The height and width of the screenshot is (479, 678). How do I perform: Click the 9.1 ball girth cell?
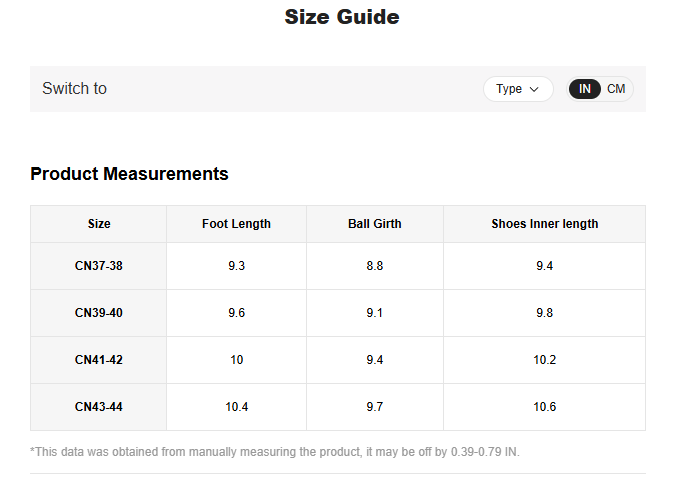pyautogui.click(x=374, y=313)
